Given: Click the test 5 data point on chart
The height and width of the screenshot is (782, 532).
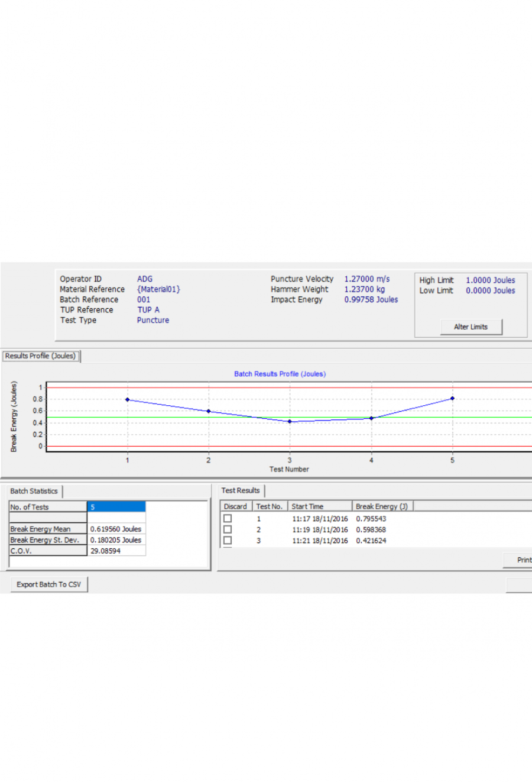Looking at the screenshot, I should 453,399.
